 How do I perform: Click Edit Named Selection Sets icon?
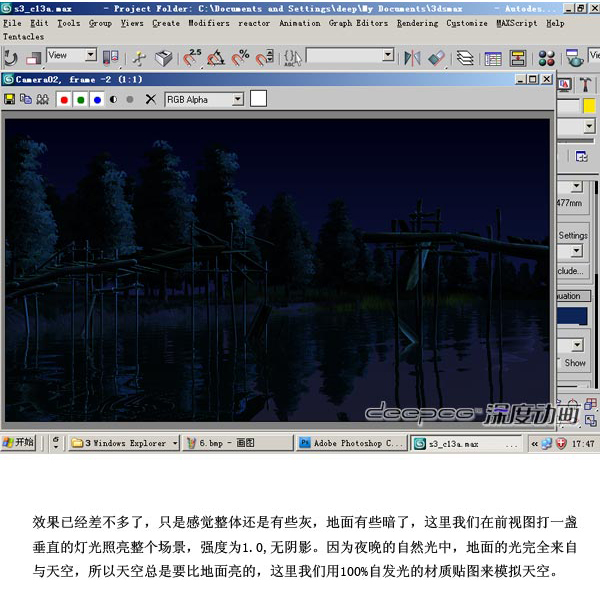(293, 58)
